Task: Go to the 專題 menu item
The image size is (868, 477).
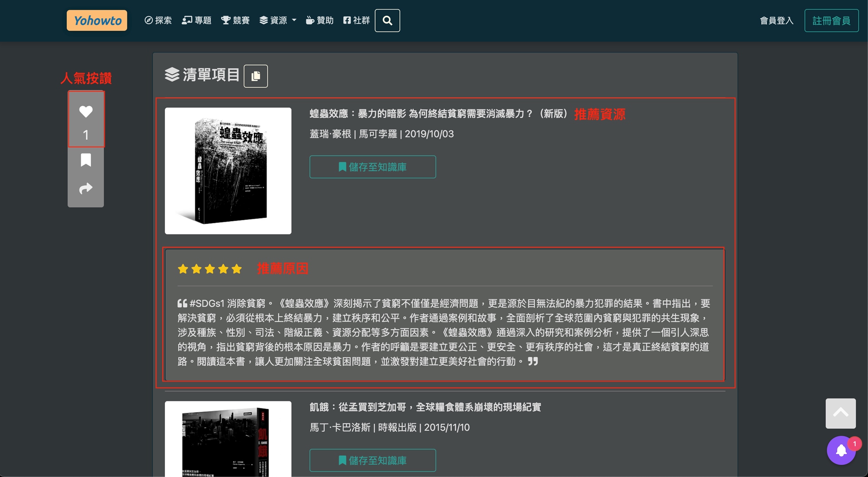Action: (x=197, y=20)
